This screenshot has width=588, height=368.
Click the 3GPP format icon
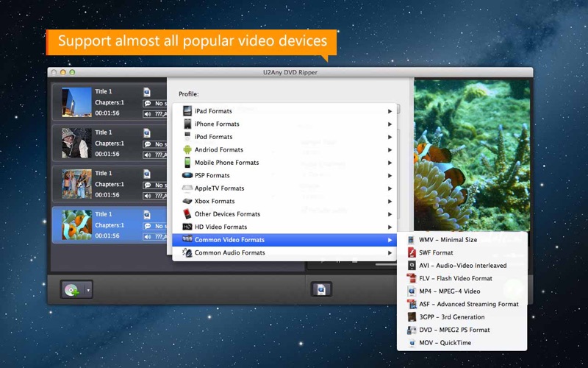point(412,317)
